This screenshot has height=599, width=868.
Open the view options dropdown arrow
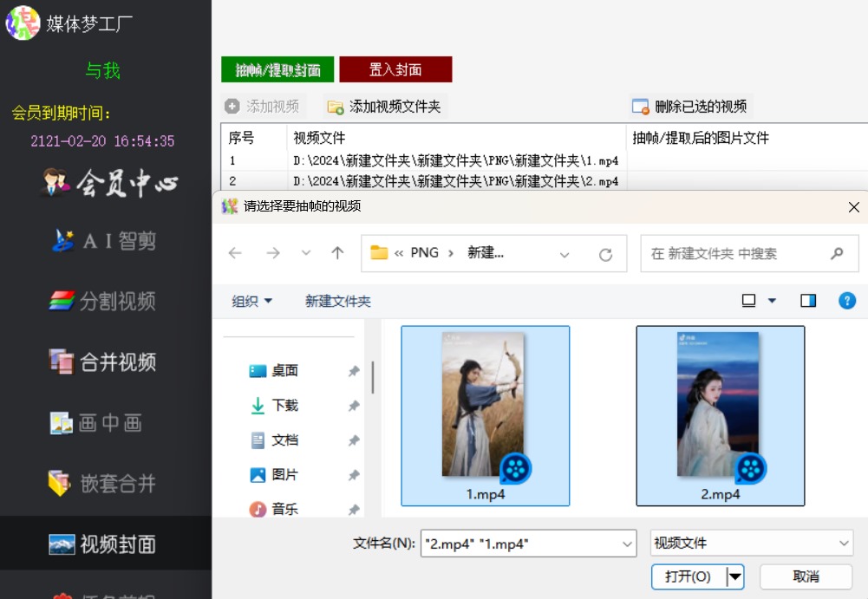773,301
